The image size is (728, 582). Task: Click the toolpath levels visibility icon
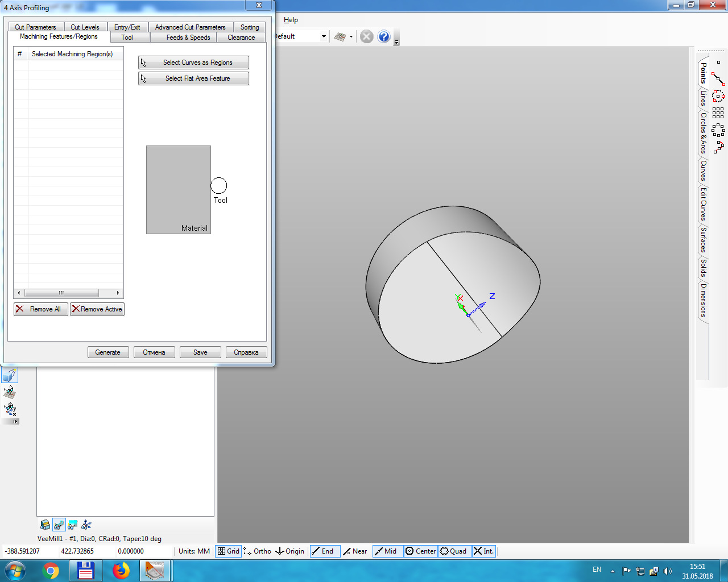coord(72,525)
